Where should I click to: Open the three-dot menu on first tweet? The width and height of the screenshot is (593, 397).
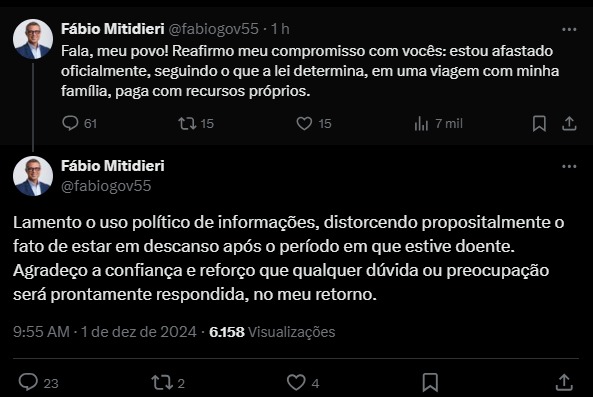[x=569, y=29]
